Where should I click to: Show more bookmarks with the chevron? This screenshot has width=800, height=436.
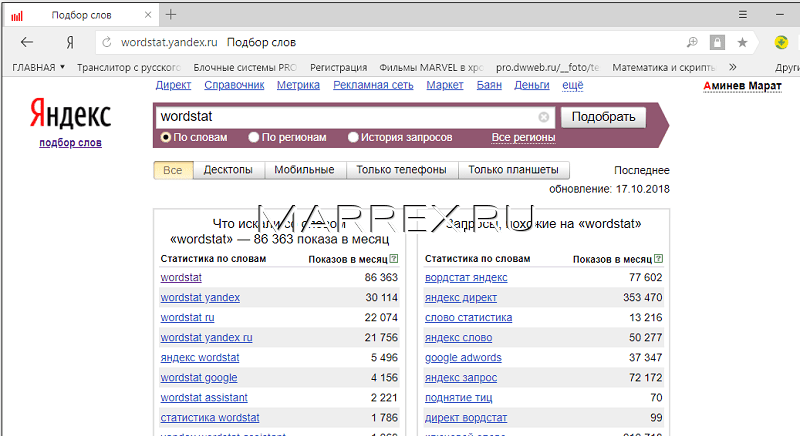pos(733,67)
